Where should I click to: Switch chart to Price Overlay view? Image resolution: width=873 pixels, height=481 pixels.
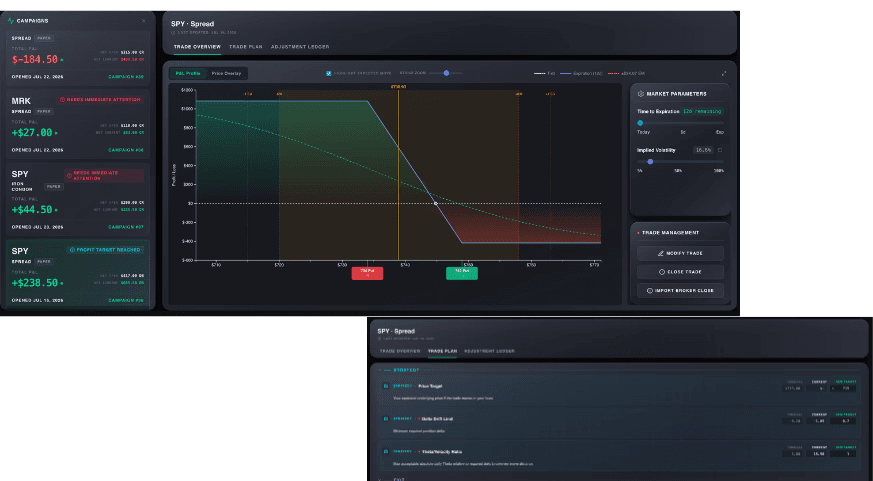(226, 73)
